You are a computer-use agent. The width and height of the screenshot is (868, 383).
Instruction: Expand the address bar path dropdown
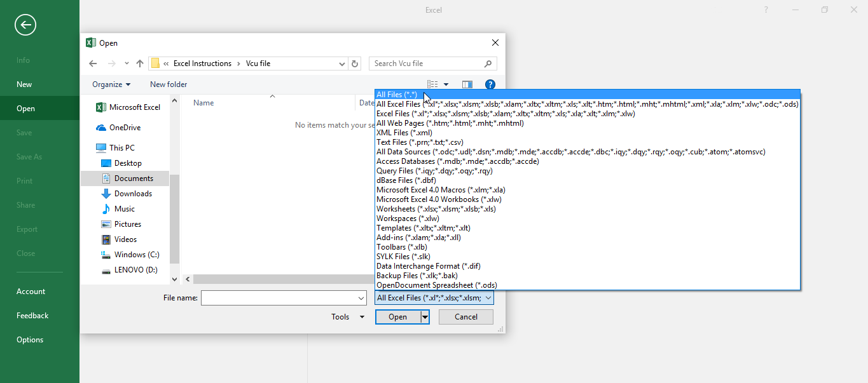(x=342, y=64)
